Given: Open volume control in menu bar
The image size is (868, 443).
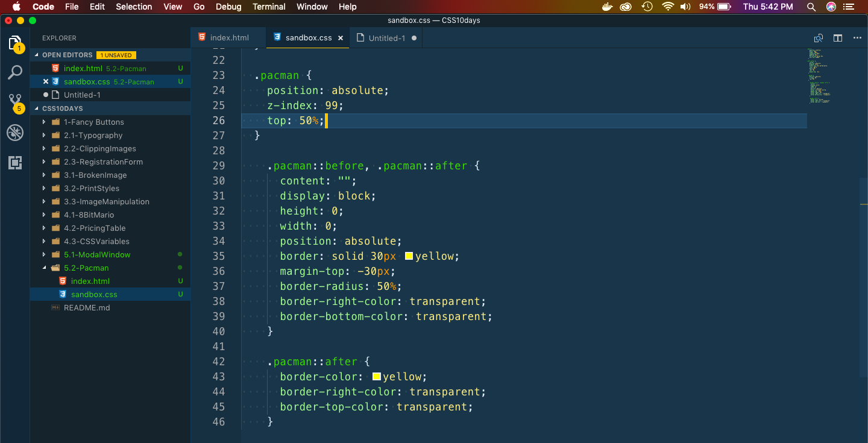Looking at the screenshot, I should click(x=685, y=7).
